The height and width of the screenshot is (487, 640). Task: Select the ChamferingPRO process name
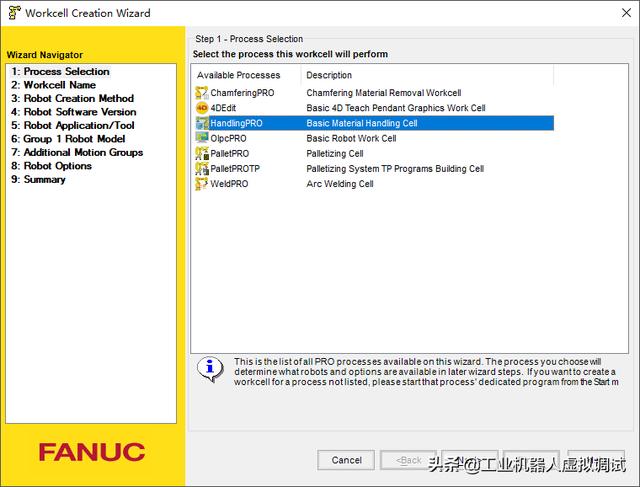point(242,93)
